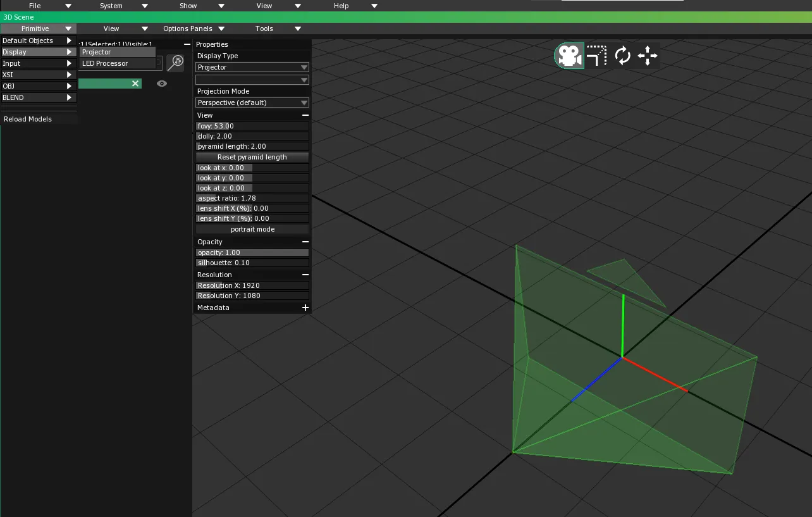Click the 3D Scene title bar
Viewport: 812px width, 517px height.
tap(406, 17)
